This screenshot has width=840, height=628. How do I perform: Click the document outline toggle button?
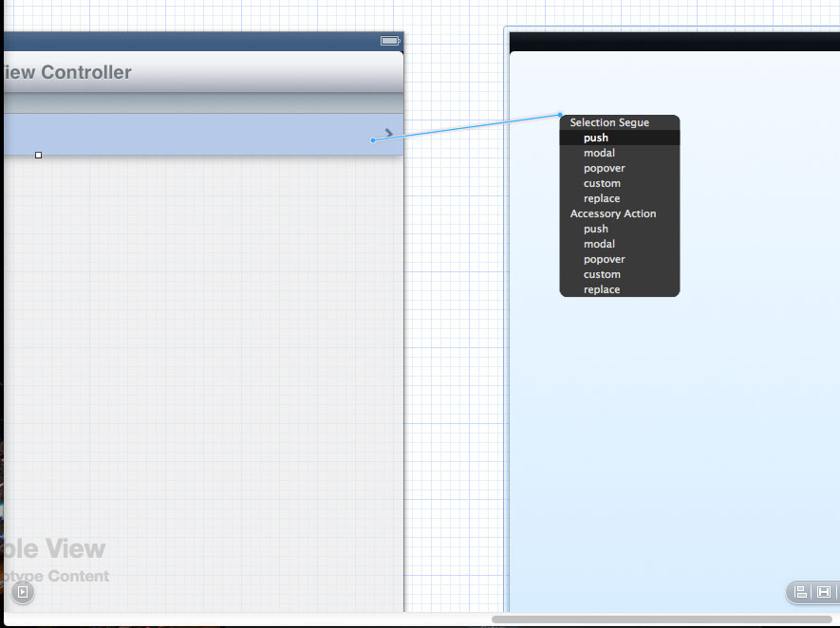pos(23,593)
